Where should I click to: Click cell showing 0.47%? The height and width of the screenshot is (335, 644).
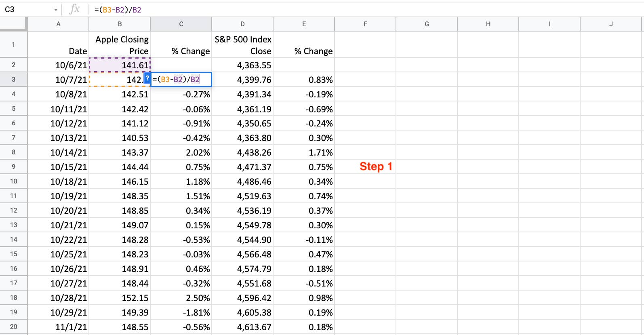(x=304, y=254)
